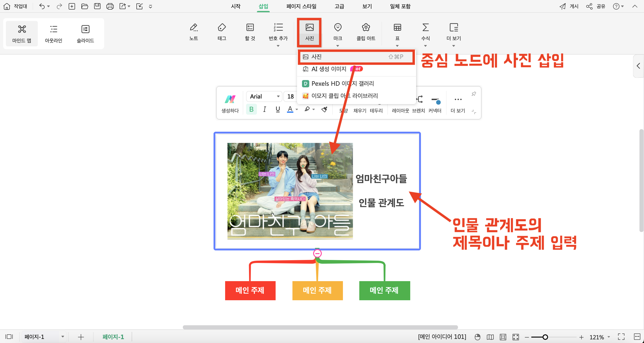Click the format painter brush icon
Image resolution: width=644 pixels, height=343 pixels.
[324, 109]
